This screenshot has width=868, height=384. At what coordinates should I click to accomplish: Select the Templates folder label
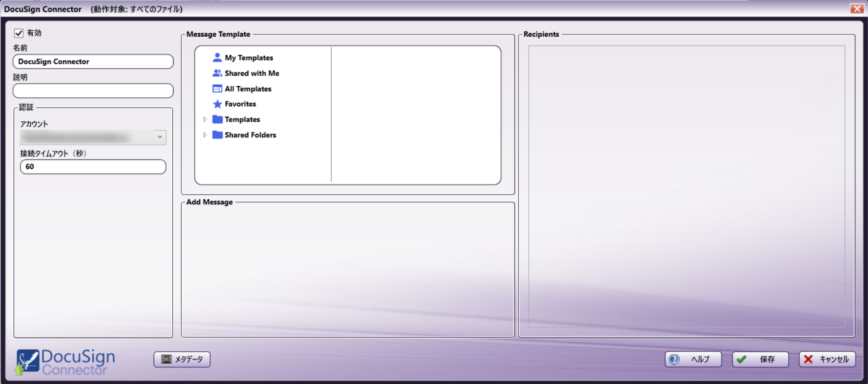coord(242,119)
